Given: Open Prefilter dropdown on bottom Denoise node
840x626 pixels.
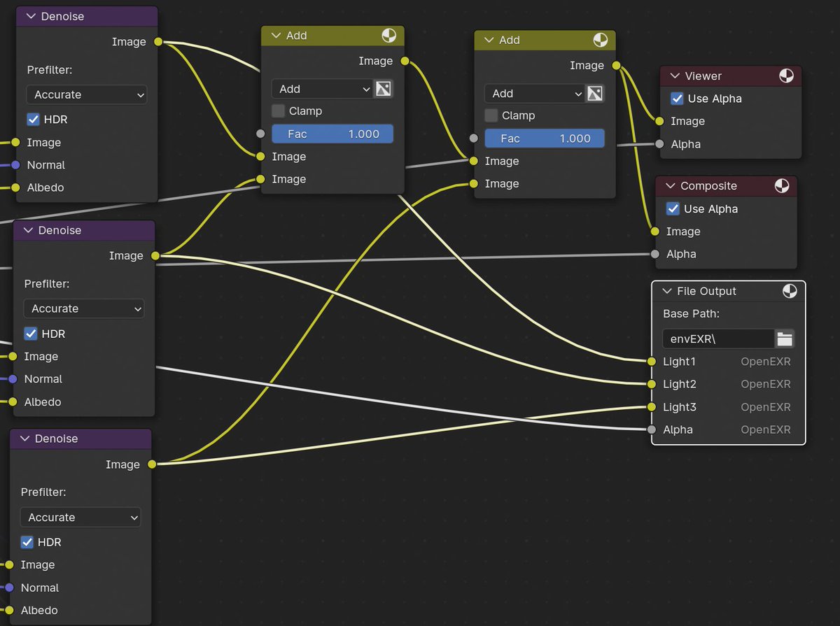Looking at the screenshot, I should [80, 518].
